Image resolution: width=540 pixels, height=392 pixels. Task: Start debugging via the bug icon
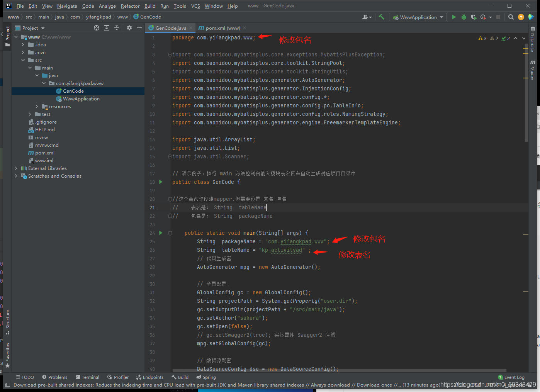(x=463, y=17)
